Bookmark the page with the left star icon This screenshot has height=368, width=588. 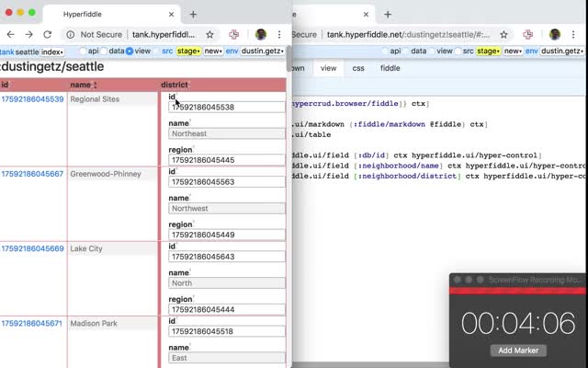coord(210,34)
